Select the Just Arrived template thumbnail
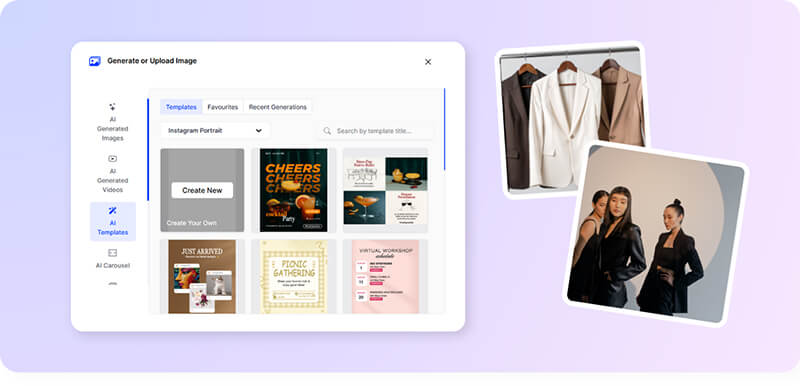Viewport: 800px width, 386px height. [202, 276]
